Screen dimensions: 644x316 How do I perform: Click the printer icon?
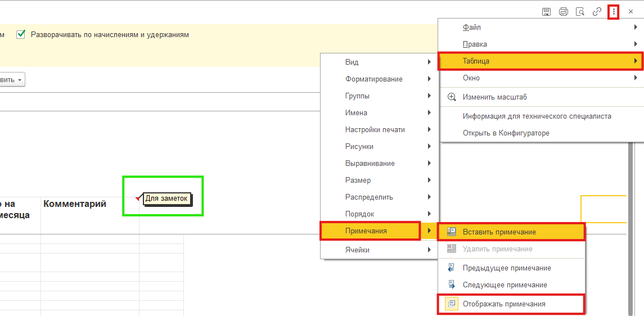tap(564, 12)
